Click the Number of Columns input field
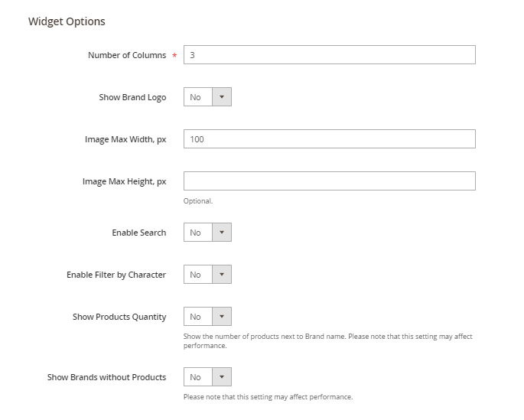 point(329,55)
